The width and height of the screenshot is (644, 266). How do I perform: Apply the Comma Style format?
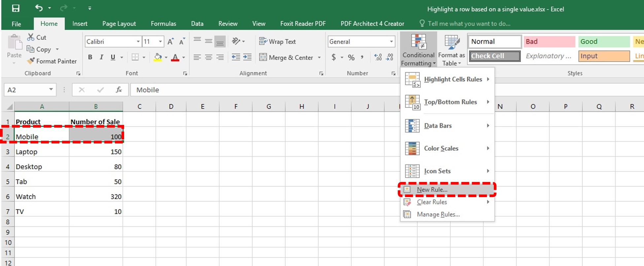[362, 57]
